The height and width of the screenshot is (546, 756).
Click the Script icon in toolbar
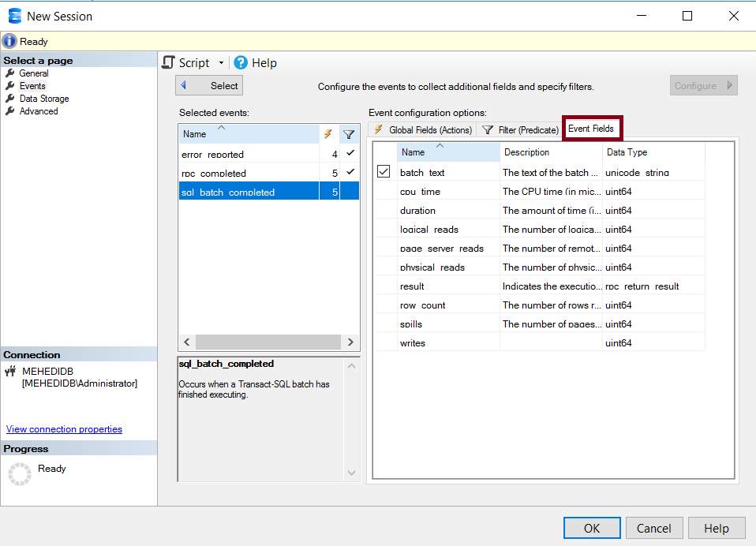[168, 63]
